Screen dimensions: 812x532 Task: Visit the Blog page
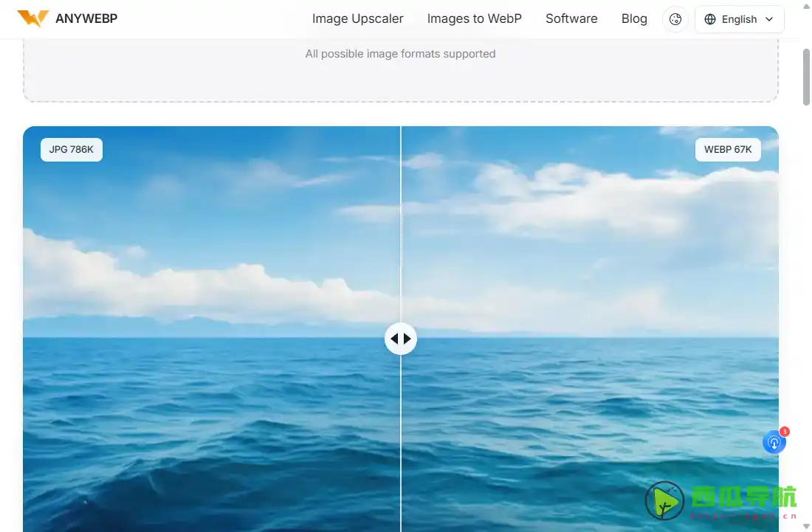[634, 18]
